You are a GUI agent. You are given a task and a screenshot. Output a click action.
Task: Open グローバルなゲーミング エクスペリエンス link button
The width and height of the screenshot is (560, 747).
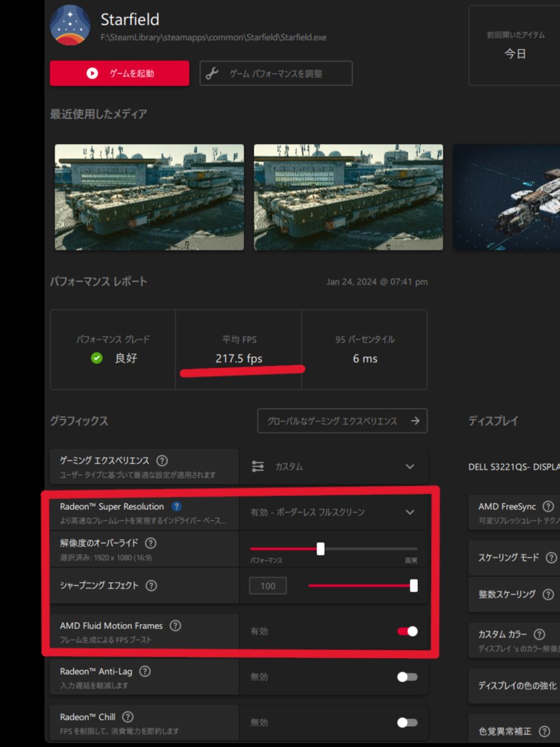coord(342,420)
